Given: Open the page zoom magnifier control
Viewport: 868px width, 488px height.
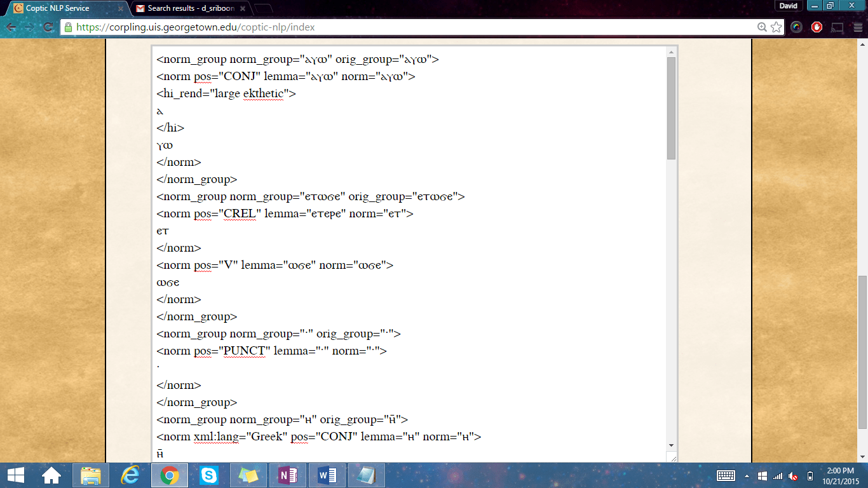Looking at the screenshot, I should pos(761,28).
